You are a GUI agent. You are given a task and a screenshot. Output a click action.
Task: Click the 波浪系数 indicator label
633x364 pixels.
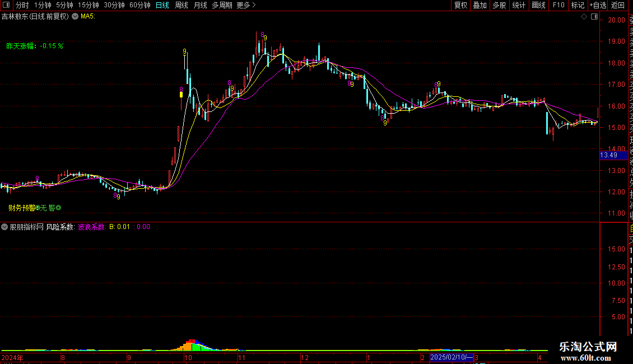(92, 227)
